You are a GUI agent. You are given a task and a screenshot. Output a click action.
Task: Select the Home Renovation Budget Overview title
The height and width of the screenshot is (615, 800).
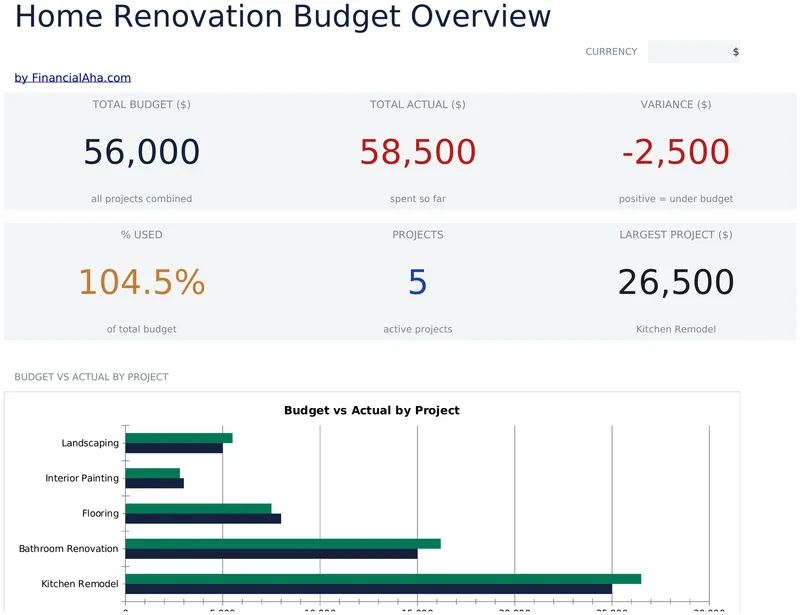tap(283, 16)
